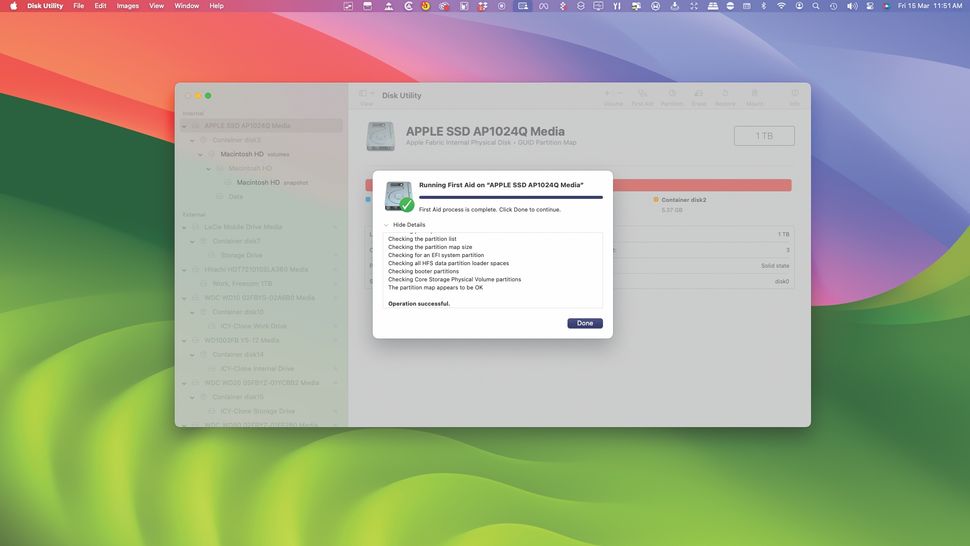Image resolution: width=970 pixels, height=546 pixels.
Task: Click the Partition toolbar icon
Action: coord(672,93)
